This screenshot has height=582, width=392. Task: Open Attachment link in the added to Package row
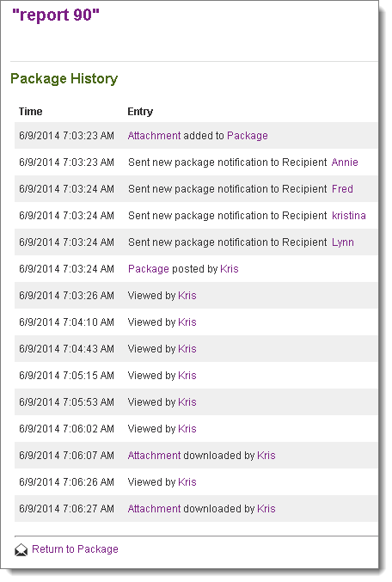coord(154,136)
